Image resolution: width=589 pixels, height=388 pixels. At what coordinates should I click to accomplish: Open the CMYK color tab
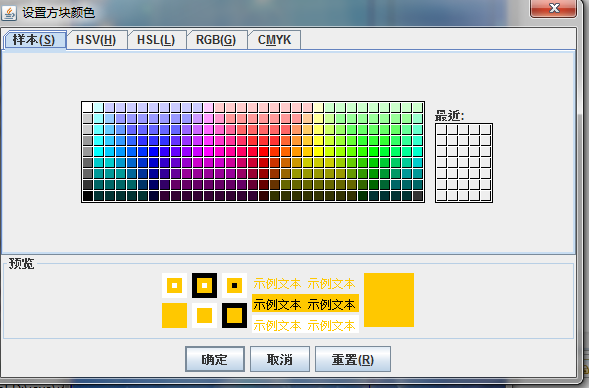274,40
